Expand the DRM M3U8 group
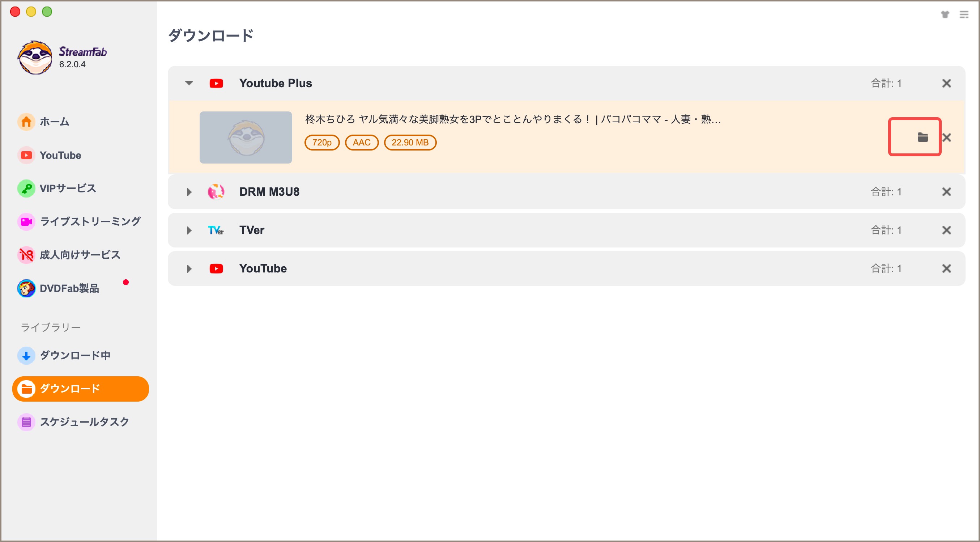Screen dimensions: 980x542 189,192
